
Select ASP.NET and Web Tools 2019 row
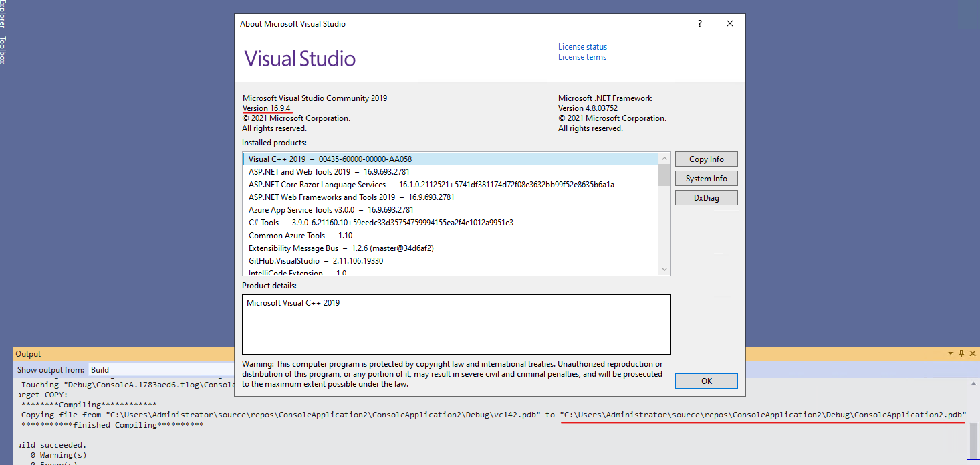(451, 172)
